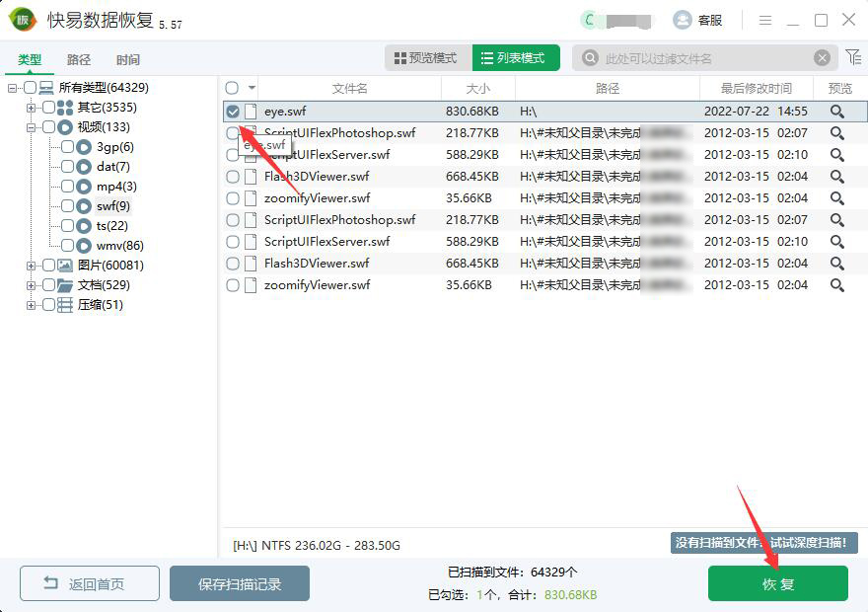Check the mp4(3) type checkbox
This screenshot has width=868, height=612.
click(68, 187)
